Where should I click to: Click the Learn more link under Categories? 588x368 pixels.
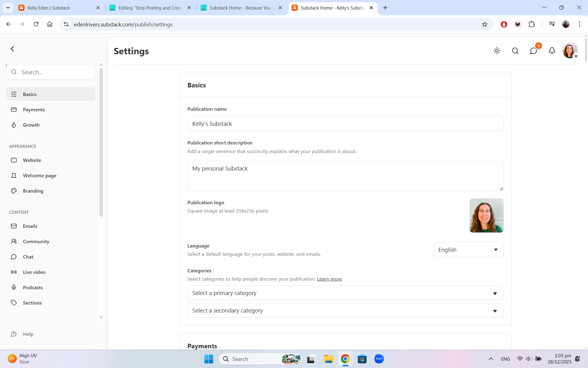329,279
